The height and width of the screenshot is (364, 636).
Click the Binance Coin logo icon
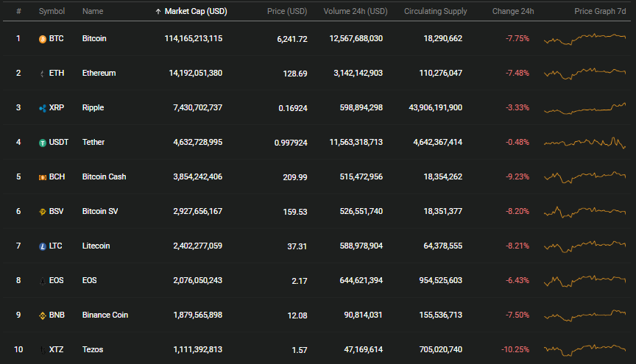pos(42,315)
